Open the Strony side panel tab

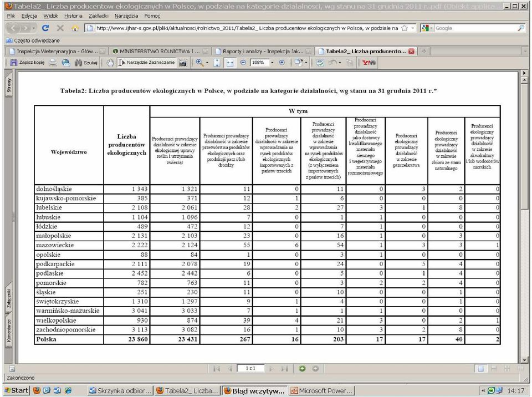(9, 85)
